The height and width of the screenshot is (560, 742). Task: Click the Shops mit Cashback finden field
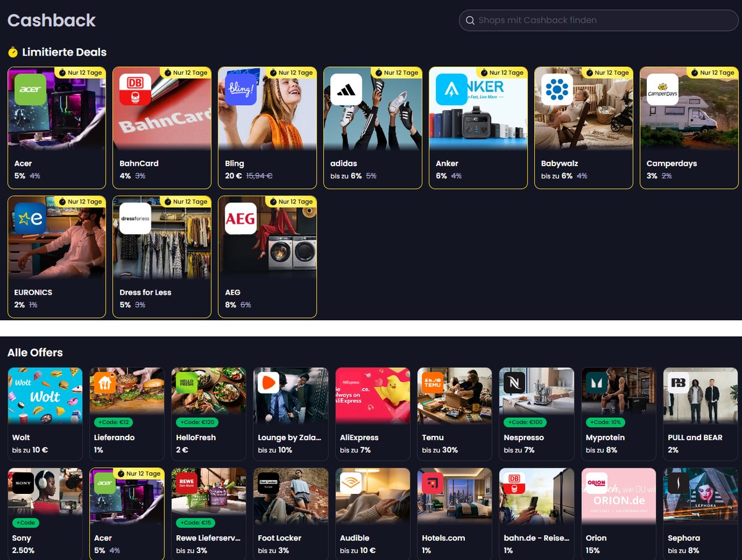tap(599, 20)
